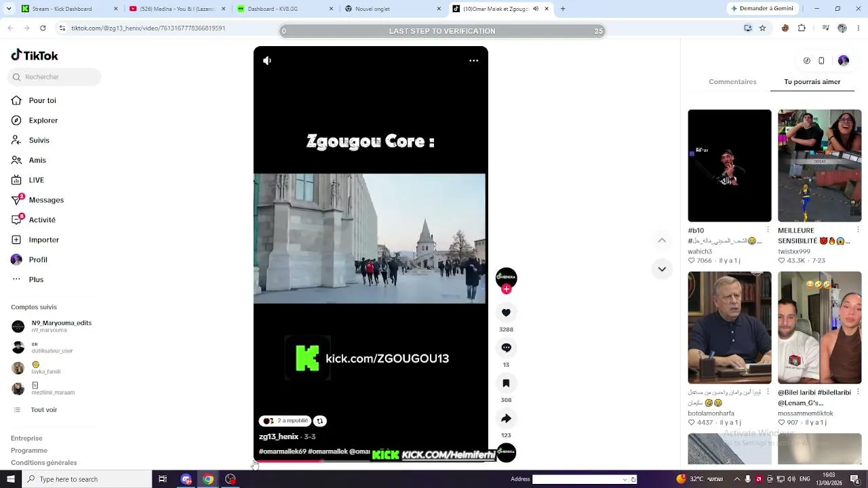
Task: Open the wahich3 suggested video thumbnail
Action: coord(730,165)
